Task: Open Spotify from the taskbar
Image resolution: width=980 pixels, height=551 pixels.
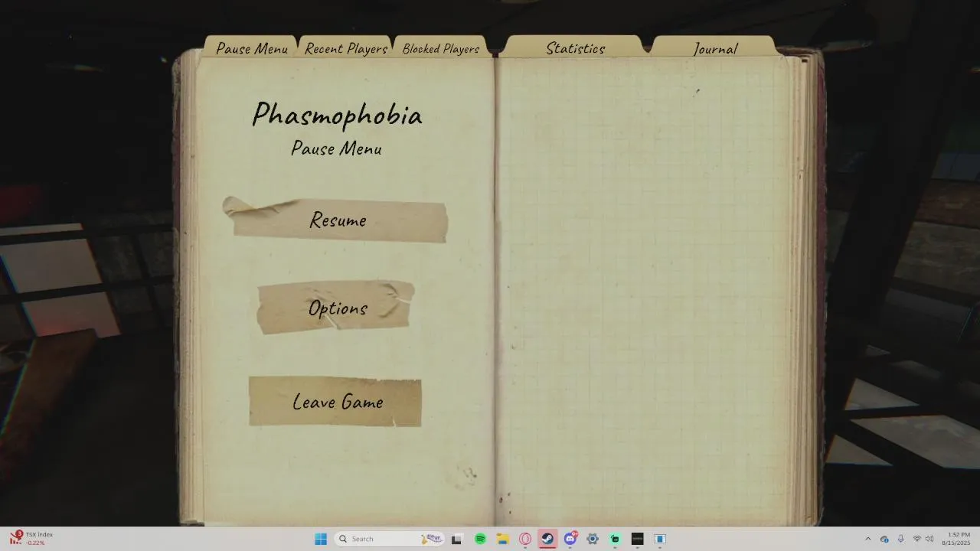Action: coord(480,539)
